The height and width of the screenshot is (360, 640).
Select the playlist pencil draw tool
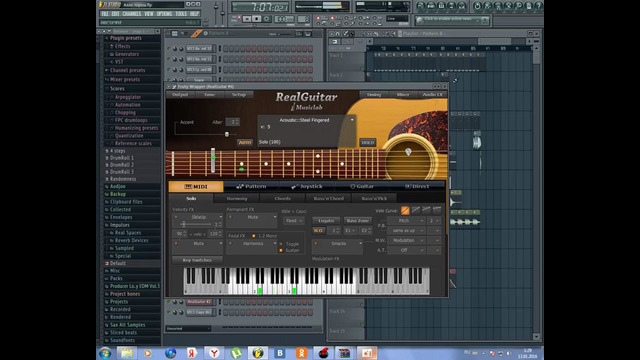click(345, 33)
